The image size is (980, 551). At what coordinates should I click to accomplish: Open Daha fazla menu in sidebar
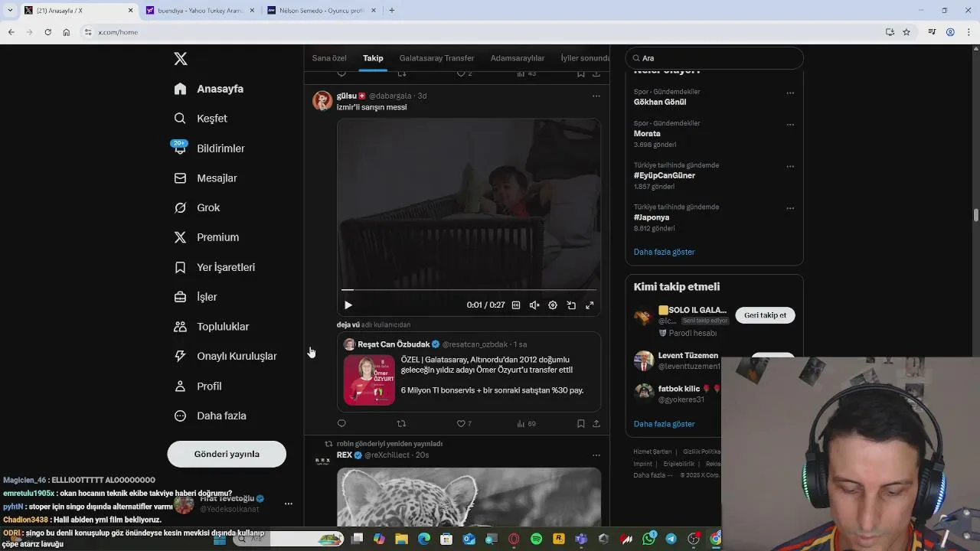pos(210,416)
